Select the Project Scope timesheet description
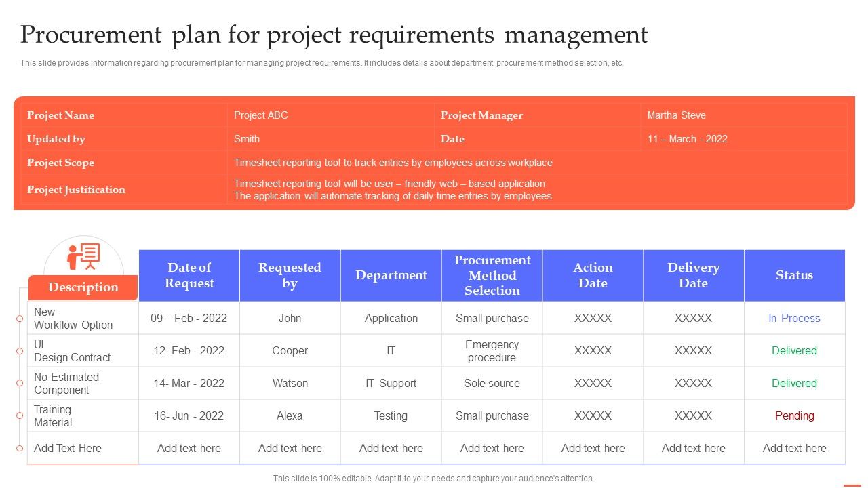868x488 pixels. (x=393, y=163)
